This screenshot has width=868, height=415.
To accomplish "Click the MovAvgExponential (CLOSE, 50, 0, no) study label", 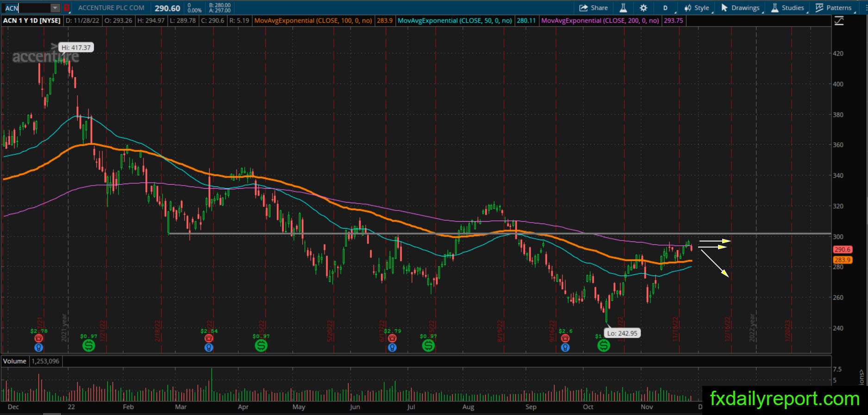I will [455, 21].
